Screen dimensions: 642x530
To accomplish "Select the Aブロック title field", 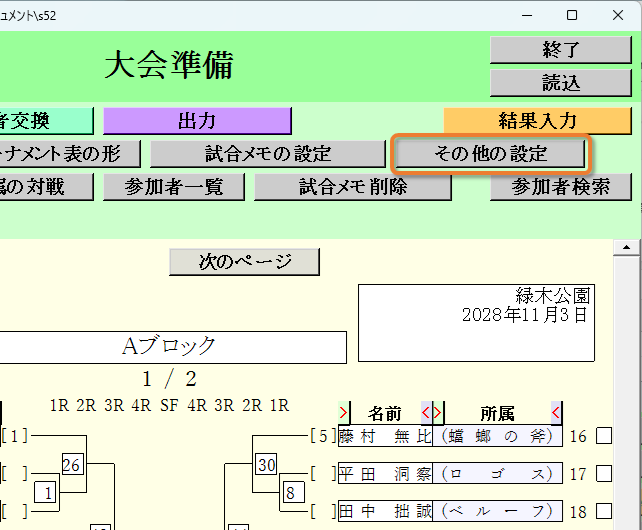I will click(x=173, y=347).
